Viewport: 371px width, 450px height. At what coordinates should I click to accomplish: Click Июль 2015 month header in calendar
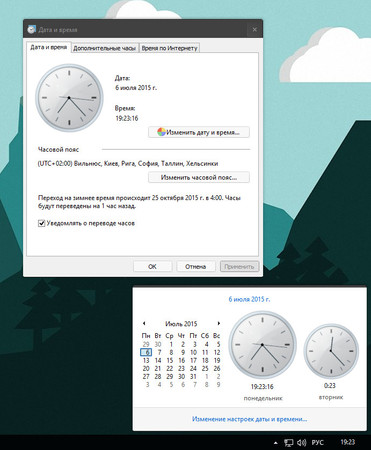pyautogui.click(x=181, y=324)
